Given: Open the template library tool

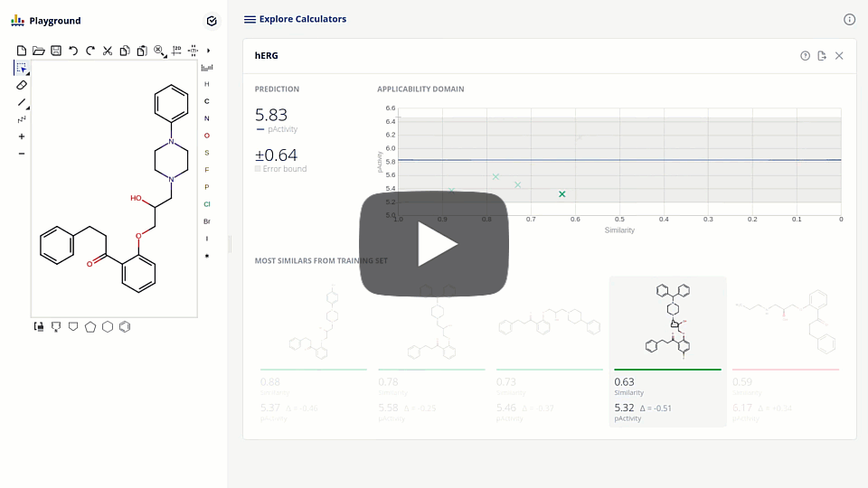Looking at the screenshot, I should coord(39,327).
